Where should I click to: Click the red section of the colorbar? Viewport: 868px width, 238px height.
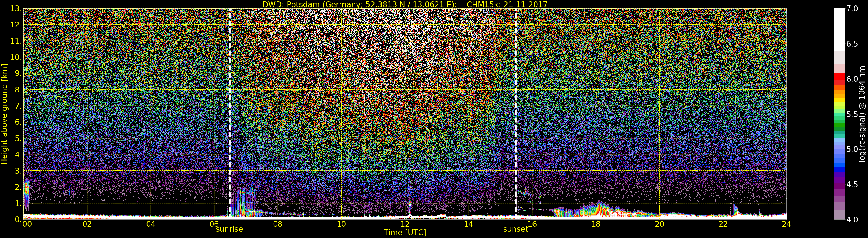[x=839, y=79]
